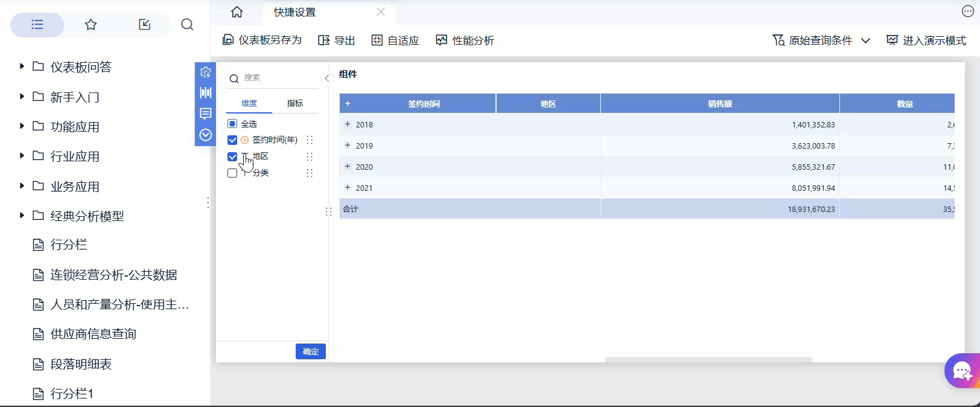The image size is (980, 407).
Task: Go to the home tab icon
Action: click(237, 12)
